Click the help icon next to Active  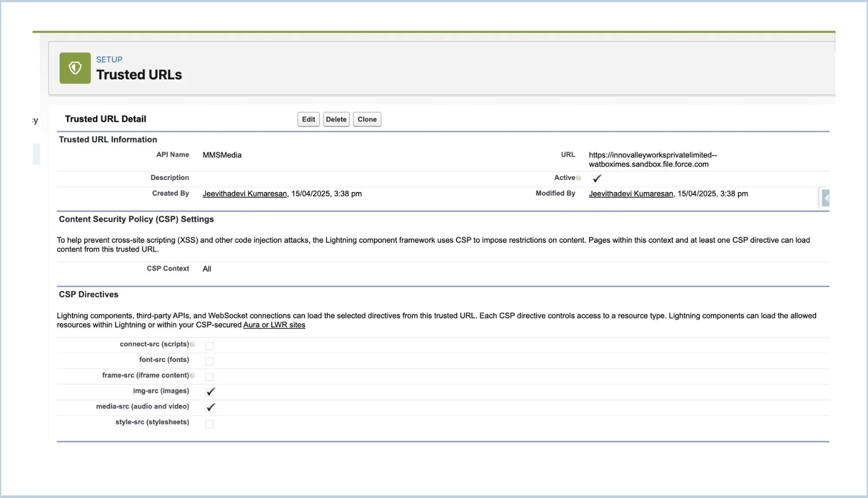(579, 178)
